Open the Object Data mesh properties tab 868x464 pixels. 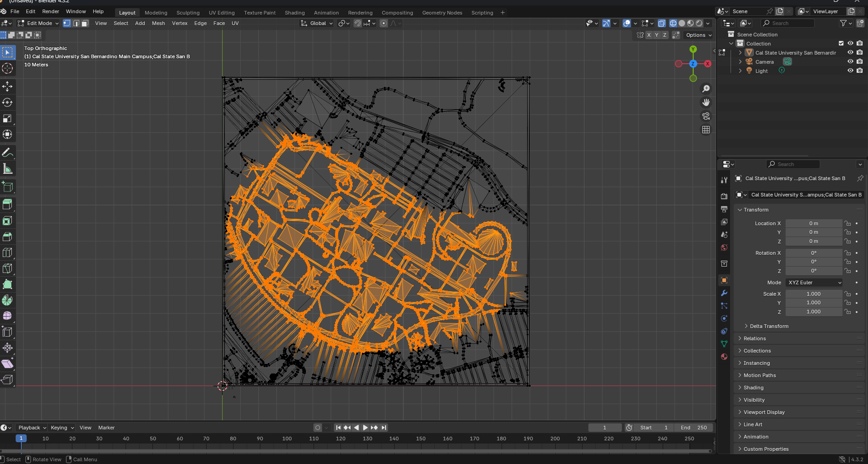[x=724, y=344]
